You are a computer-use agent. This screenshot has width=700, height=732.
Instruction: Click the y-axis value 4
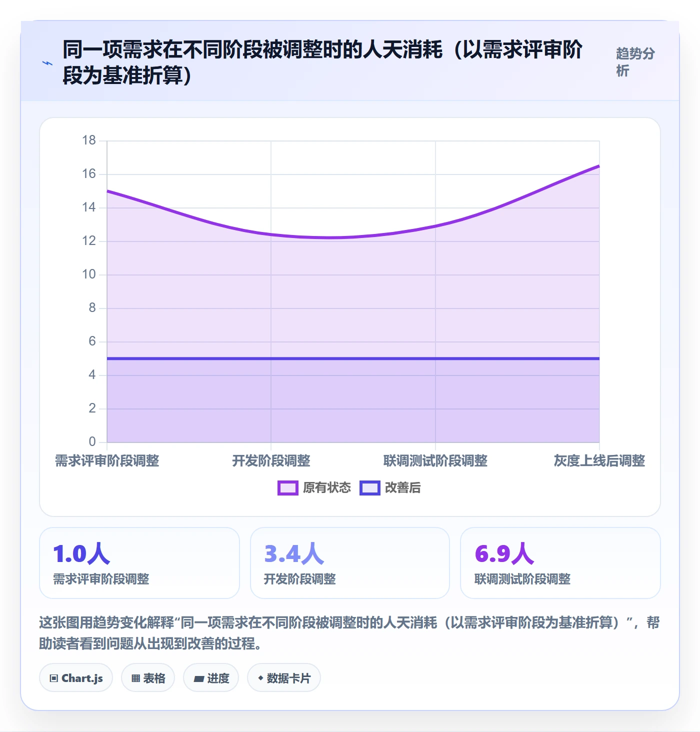pos(92,375)
